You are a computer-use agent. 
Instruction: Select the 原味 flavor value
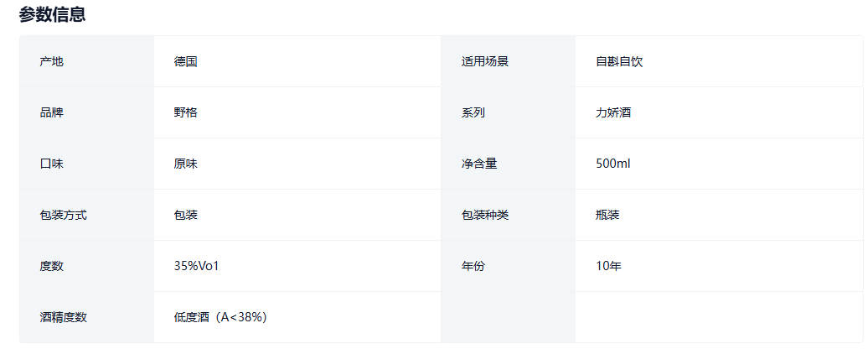186,164
